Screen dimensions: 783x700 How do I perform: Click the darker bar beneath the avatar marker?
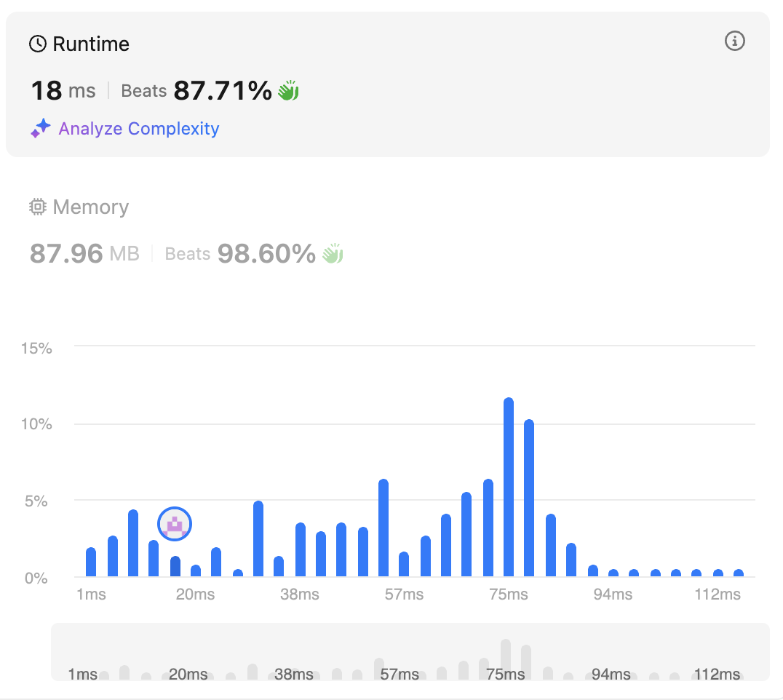coord(175,567)
